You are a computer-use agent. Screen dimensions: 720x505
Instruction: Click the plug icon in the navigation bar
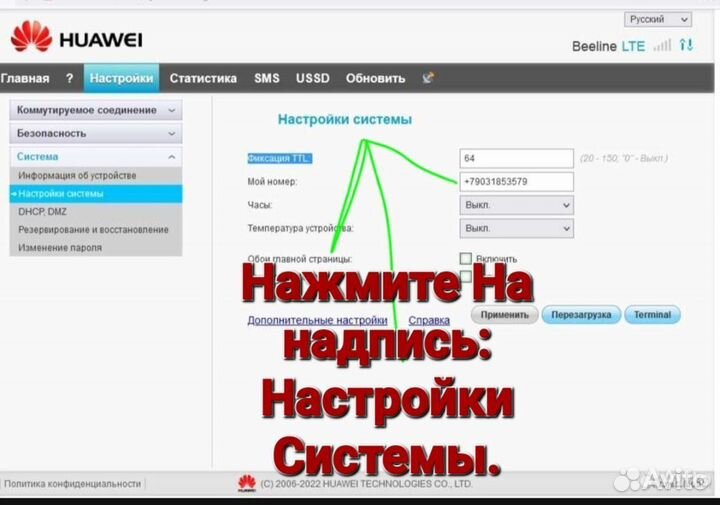(x=428, y=78)
